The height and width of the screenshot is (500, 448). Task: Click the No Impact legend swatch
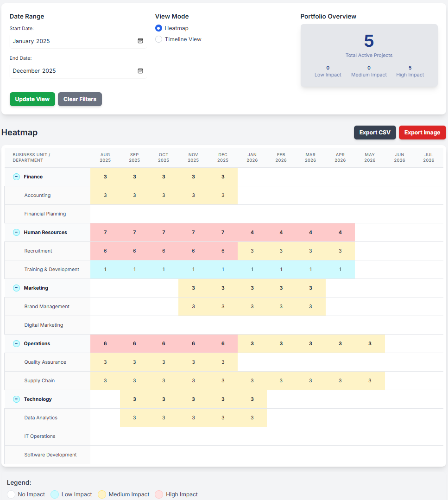point(11,494)
